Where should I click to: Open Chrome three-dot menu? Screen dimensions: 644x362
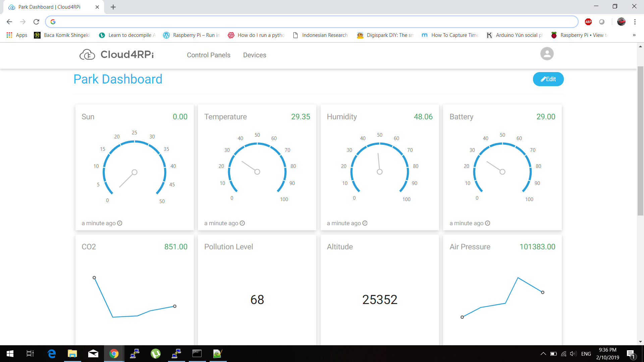(635, 22)
